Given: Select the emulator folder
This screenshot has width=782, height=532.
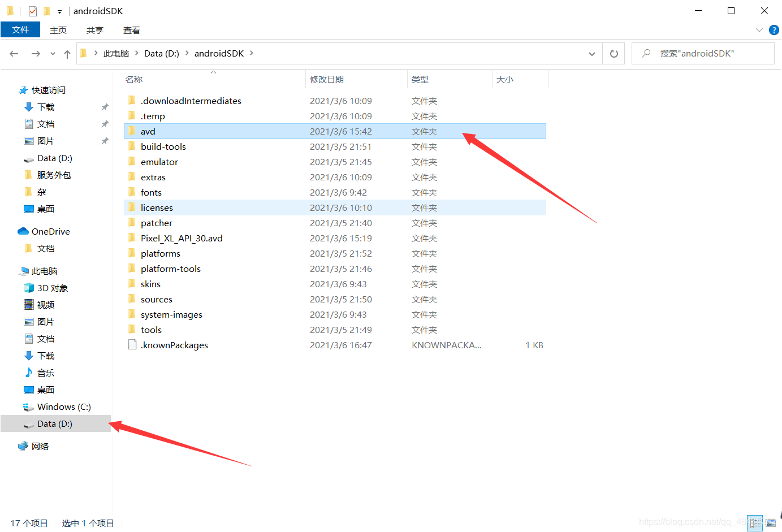Looking at the screenshot, I should coord(335,162).
